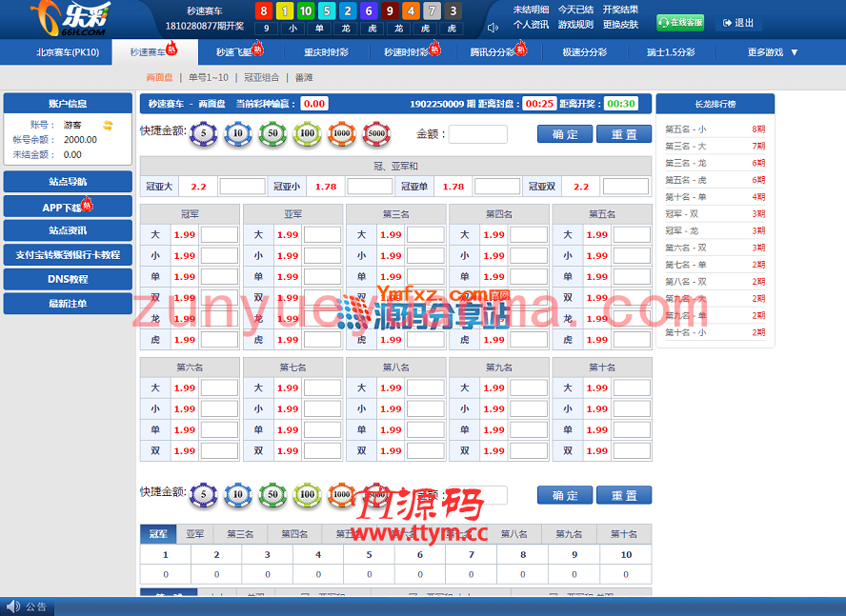The height and width of the screenshot is (616, 846).
Task: Switch to 腾讯分分彩 tab
Action: coord(497,52)
